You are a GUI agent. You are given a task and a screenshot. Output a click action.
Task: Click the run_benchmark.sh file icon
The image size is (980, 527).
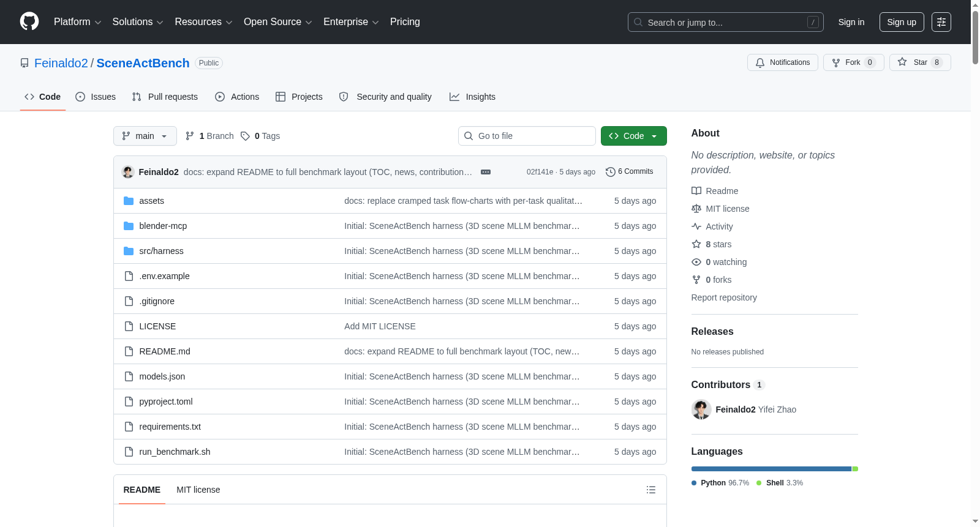click(x=129, y=452)
